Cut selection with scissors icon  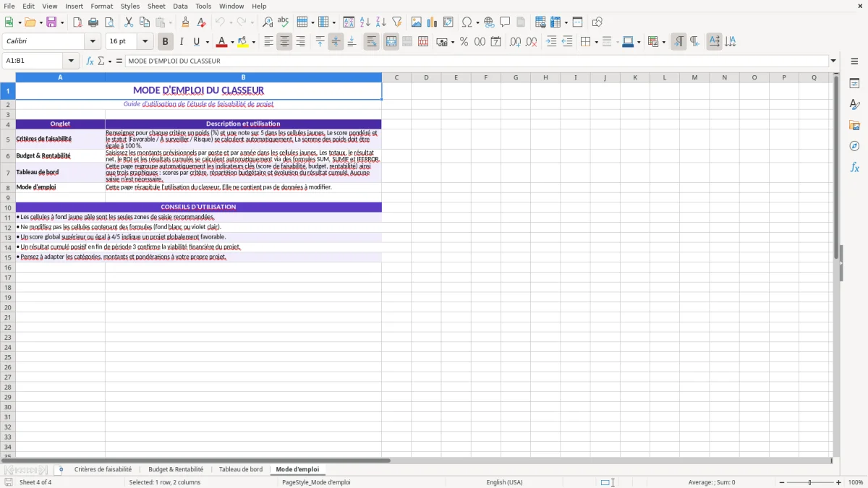(129, 22)
